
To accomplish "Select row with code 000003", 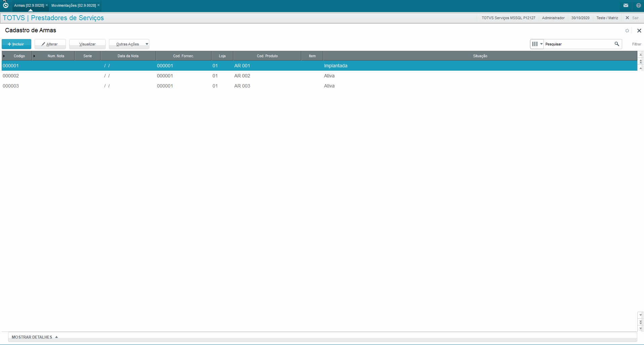I will coord(319,86).
